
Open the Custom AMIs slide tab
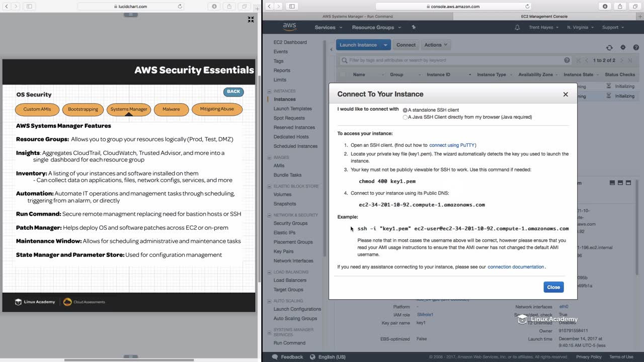click(37, 109)
